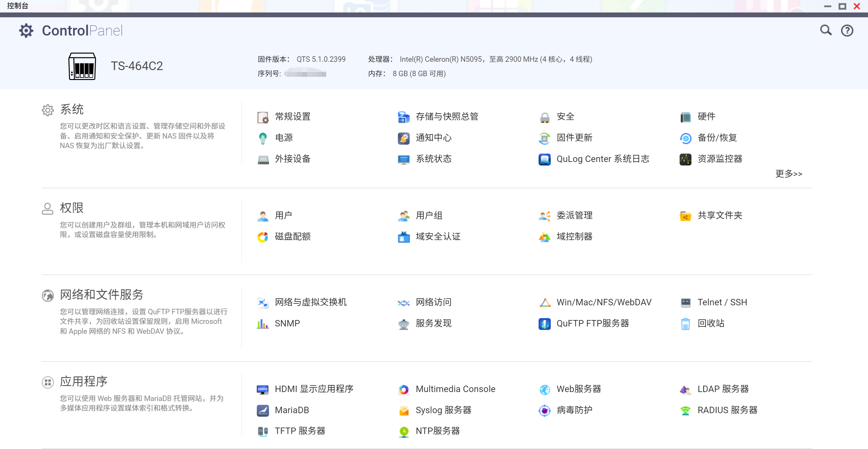Screen dimensions: 868x449
Task: Open the 系统 category heading
Action: coord(71,109)
